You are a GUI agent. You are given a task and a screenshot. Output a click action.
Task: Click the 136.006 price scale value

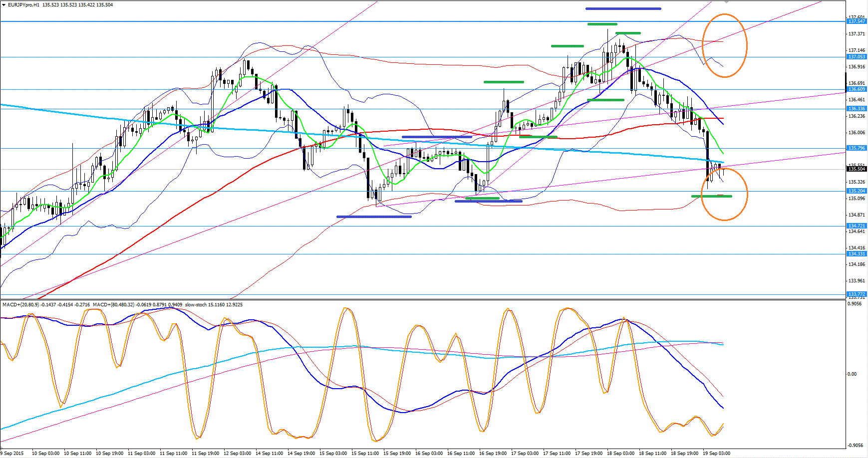(x=857, y=133)
